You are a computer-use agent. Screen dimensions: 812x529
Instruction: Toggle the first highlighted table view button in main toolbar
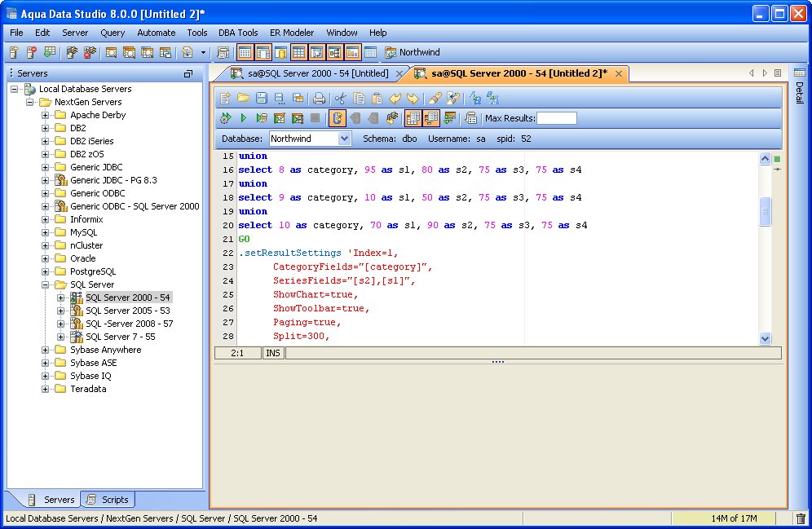(245, 52)
